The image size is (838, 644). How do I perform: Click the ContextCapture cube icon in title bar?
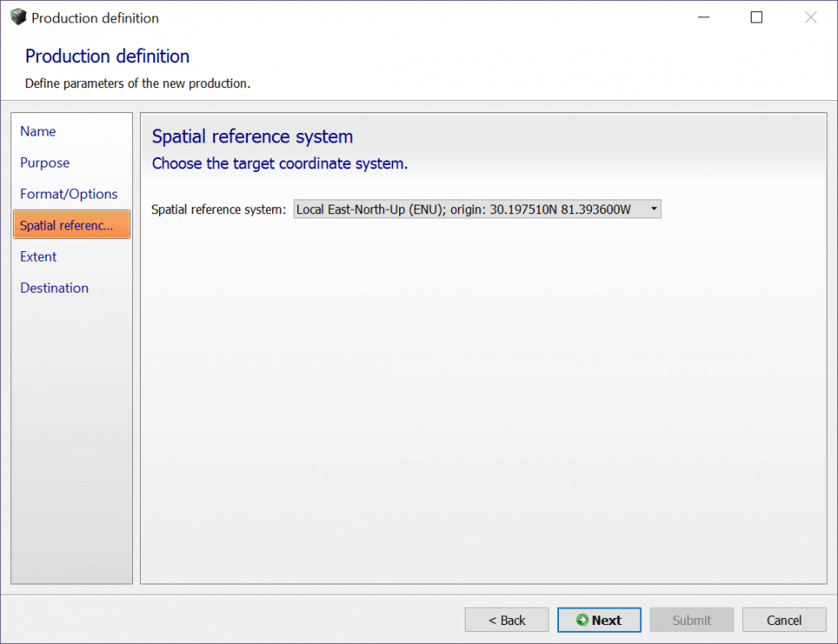(x=18, y=17)
